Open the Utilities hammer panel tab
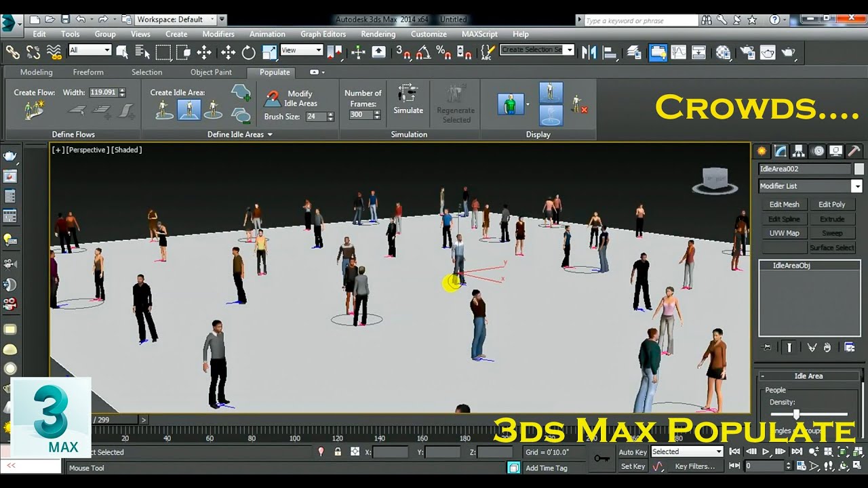The height and width of the screenshot is (488, 868). click(x=854, y=151)
